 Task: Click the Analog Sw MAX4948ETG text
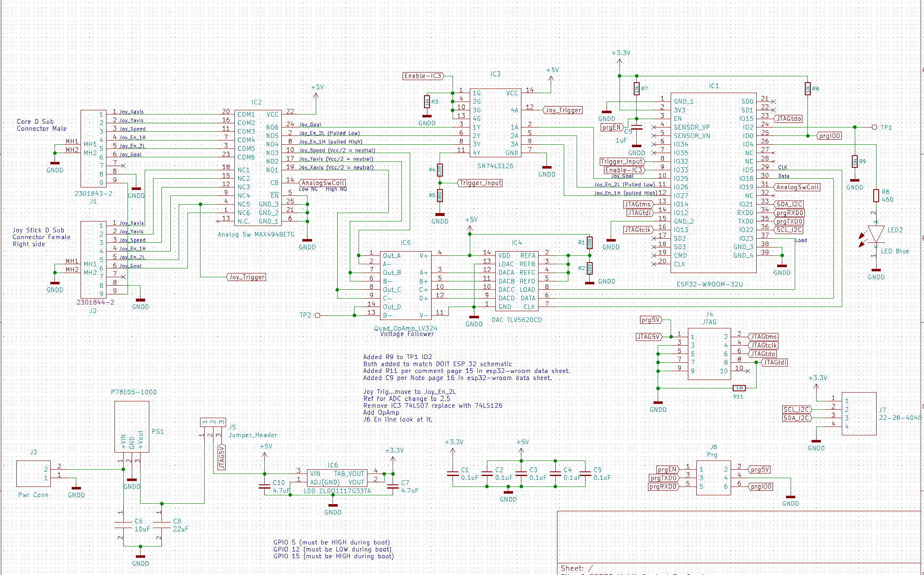pos(256,234)
